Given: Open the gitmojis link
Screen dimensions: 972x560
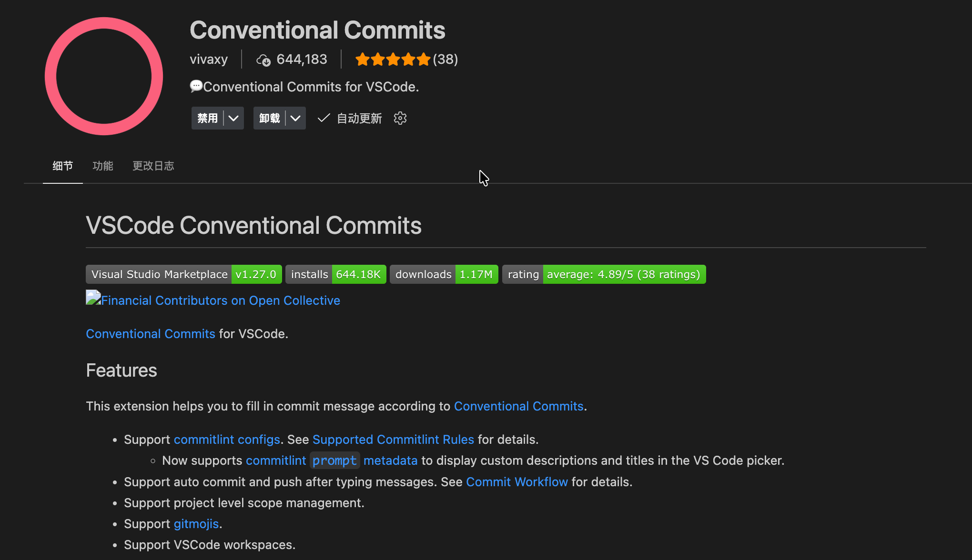Looking at the screenshot, I should [196, 524].
